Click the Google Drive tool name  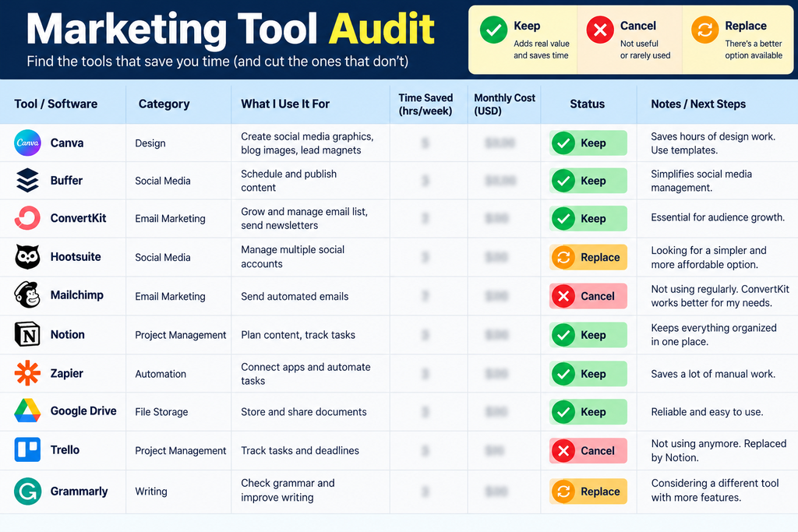coord(83,411)
